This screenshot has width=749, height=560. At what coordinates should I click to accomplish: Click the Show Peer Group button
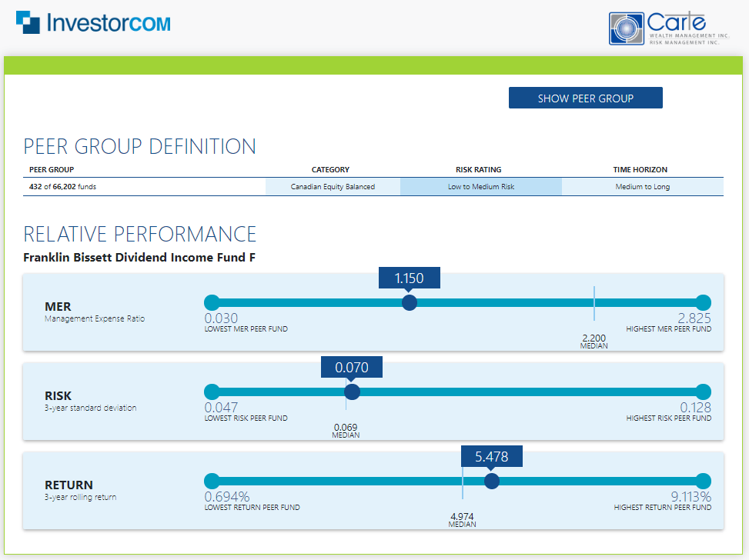pos(585,98)
